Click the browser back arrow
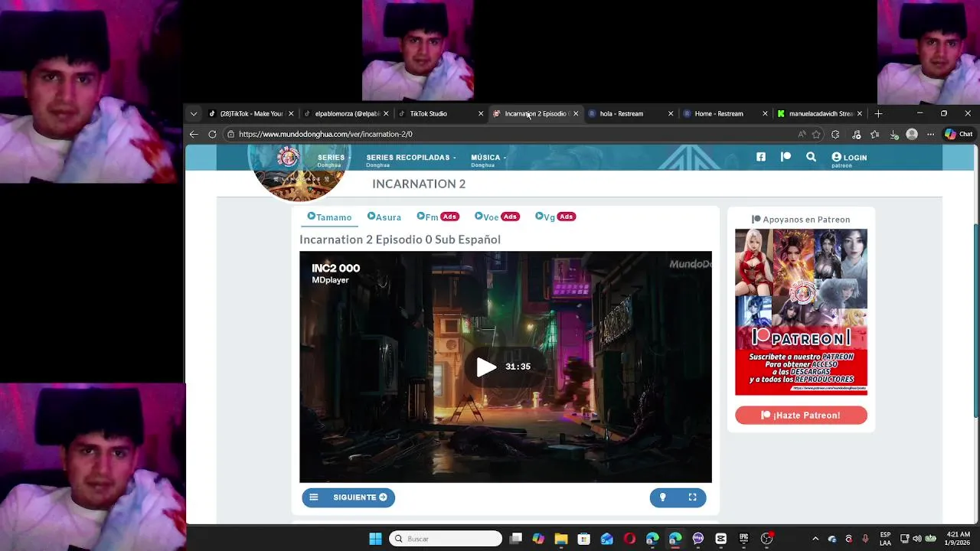This screenshot has width=980, height=551. [194, 134]
